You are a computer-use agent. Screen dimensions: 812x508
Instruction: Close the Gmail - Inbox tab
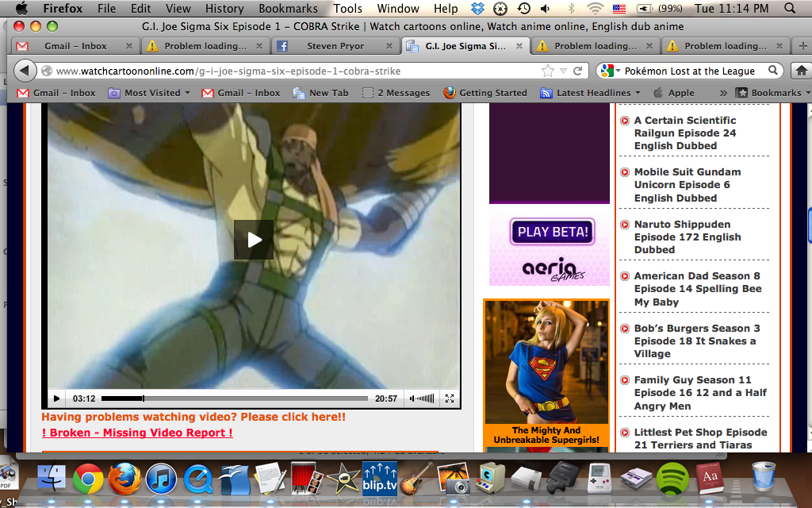coord(129,45)
